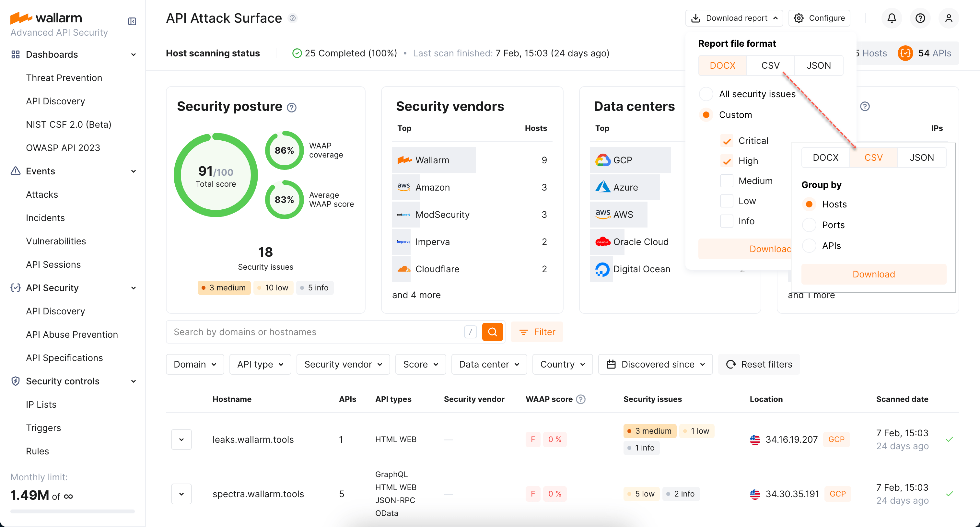Select Ports in Group by options
This screenshot has height=527, width=980.
(809, 225)
